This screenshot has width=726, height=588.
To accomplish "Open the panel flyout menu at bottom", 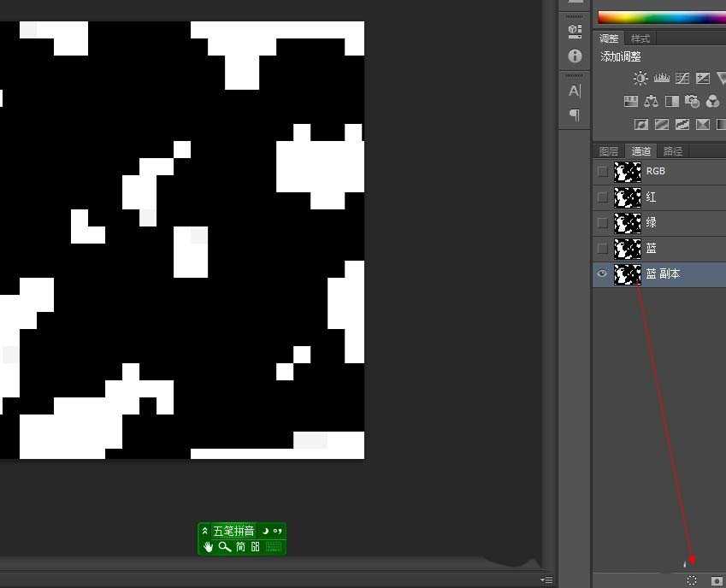I will tap(546, 580).
